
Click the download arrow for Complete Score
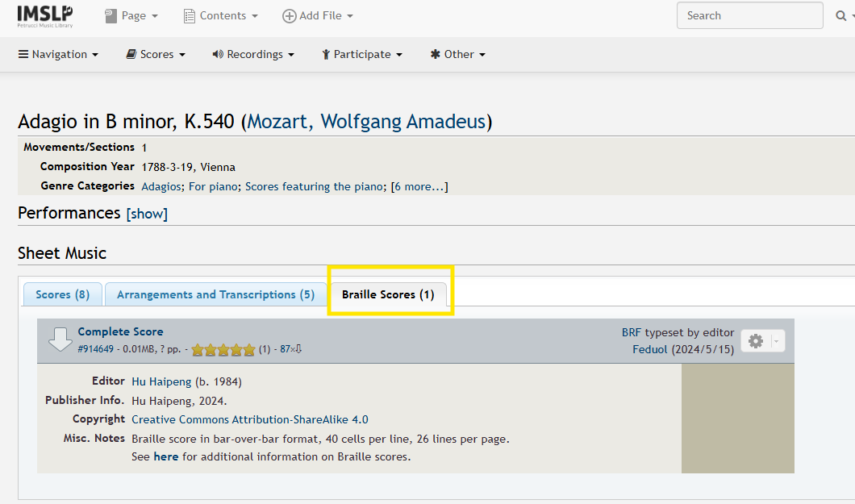coord(60,339)
